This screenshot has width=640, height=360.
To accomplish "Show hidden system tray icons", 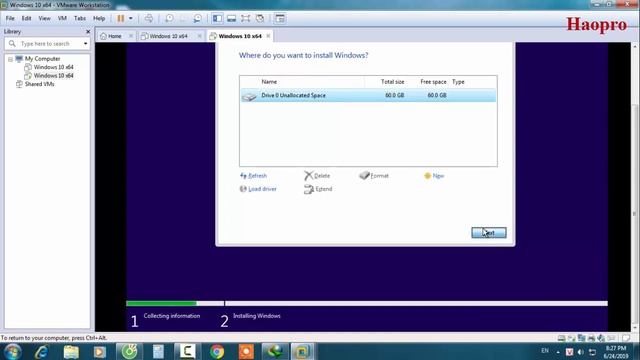I will point(558,352).
